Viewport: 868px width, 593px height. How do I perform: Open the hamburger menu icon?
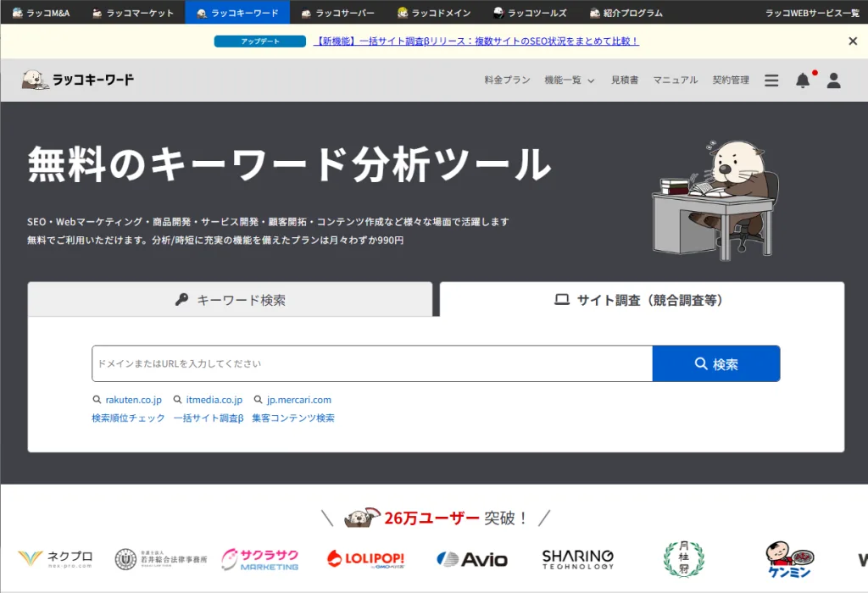(x=771, y=80)
